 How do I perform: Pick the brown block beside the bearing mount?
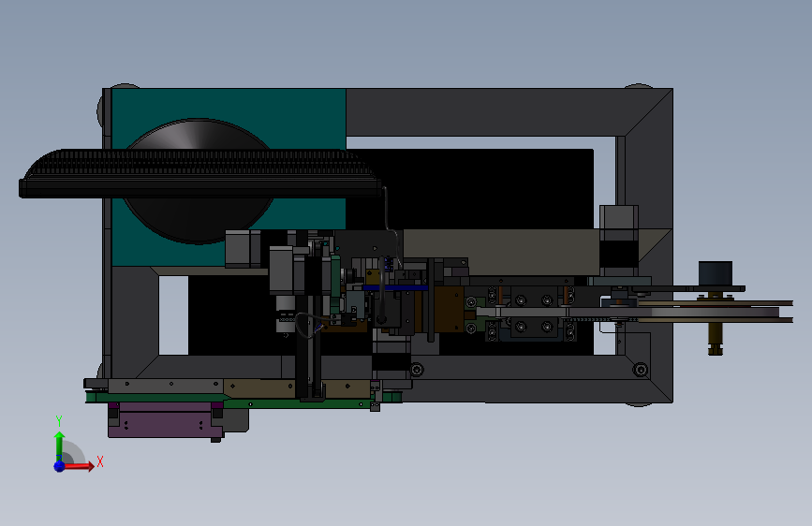point(449,310)
